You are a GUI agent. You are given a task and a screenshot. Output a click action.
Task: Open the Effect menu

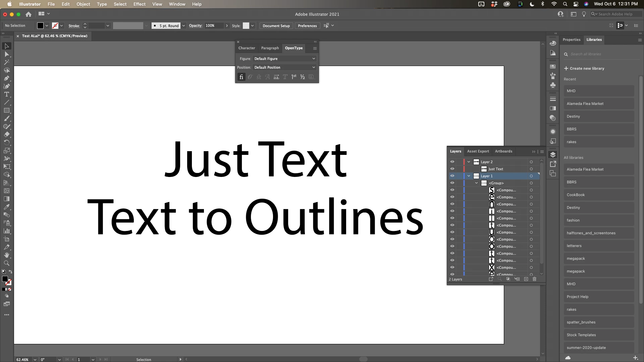tap(139, 4)
